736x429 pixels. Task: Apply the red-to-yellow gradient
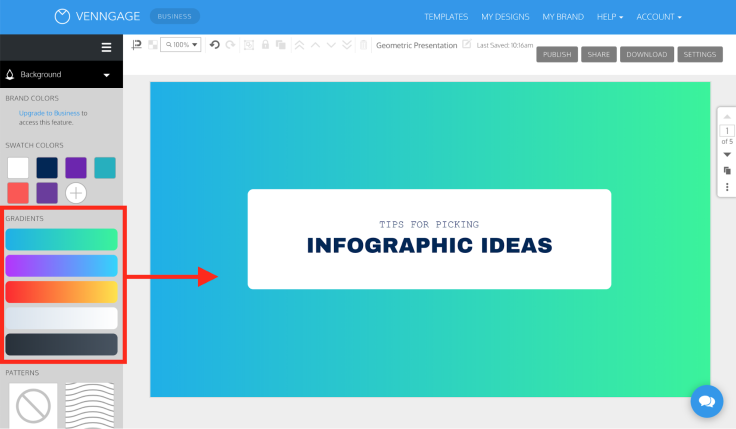tap(61, 292)
